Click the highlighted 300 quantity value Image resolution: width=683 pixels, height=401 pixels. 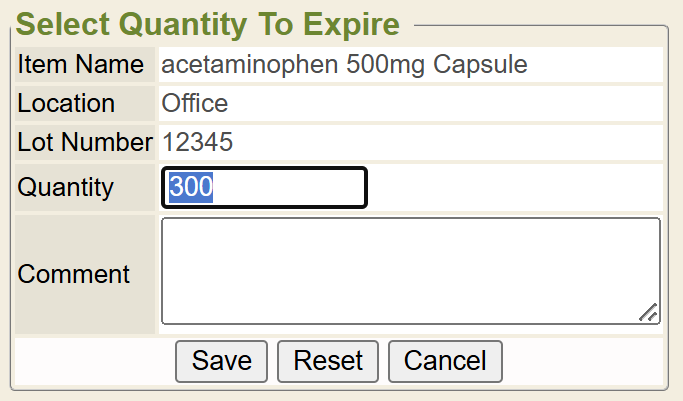(x=191, y=188)
